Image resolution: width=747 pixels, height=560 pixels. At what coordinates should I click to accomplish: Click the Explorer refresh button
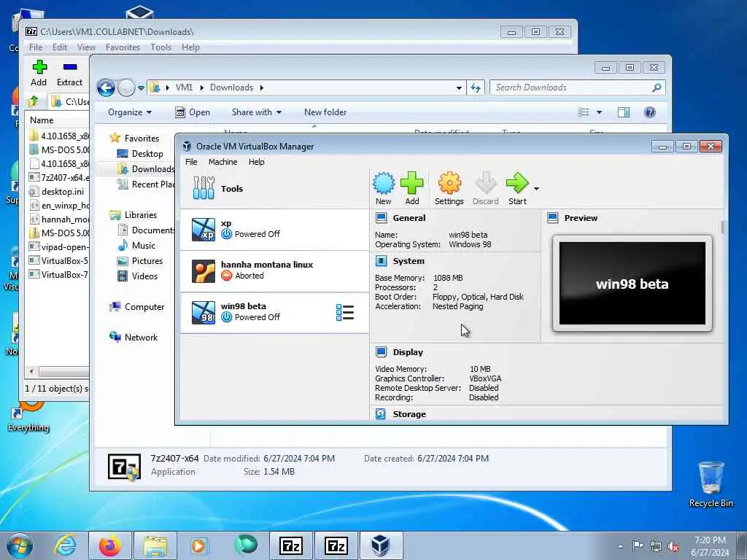point(476,87)
